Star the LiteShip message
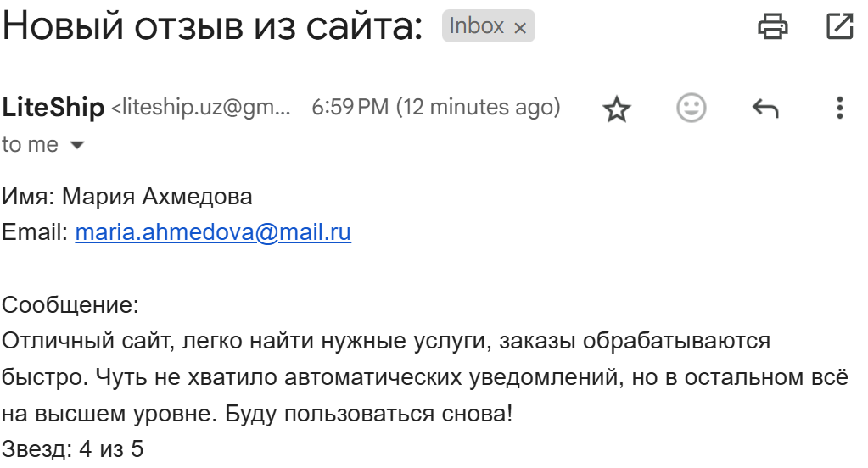The image size is (868, 468). click(616, 109)
